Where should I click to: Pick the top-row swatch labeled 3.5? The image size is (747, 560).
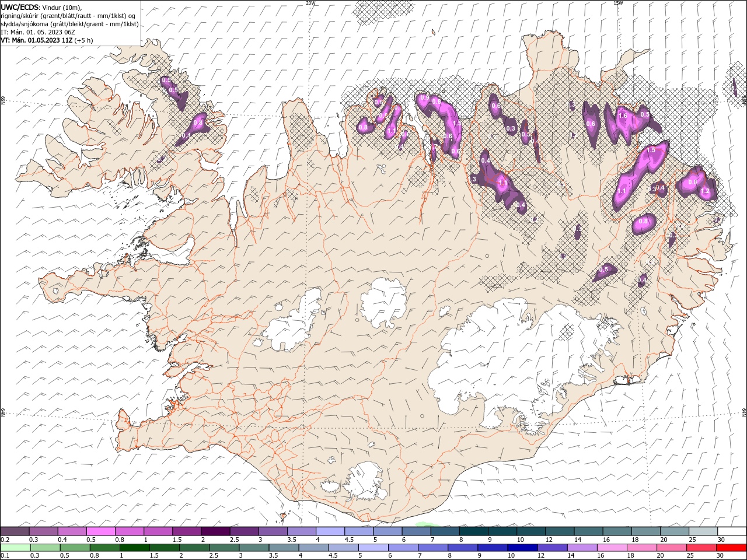[302, 531]
